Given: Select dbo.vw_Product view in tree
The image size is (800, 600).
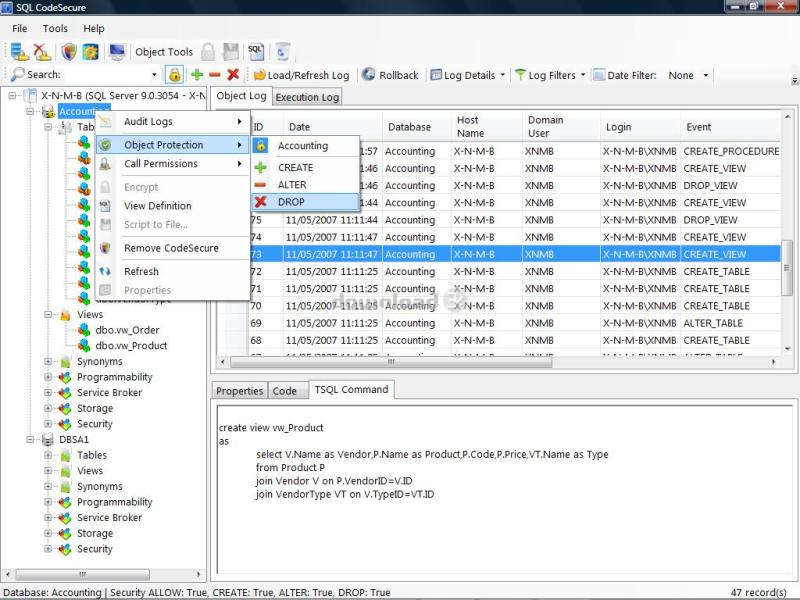Looking at the screenshot, I should 131,345.
